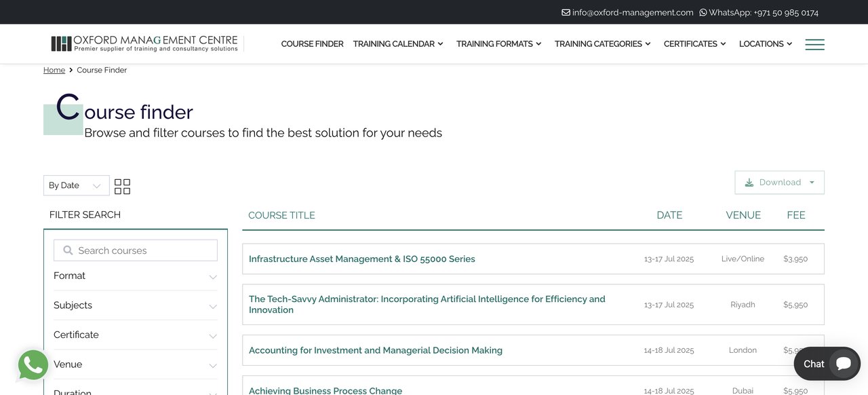Open Infrastructure Asset Management & ISO 55000 course

coord(362,259)
